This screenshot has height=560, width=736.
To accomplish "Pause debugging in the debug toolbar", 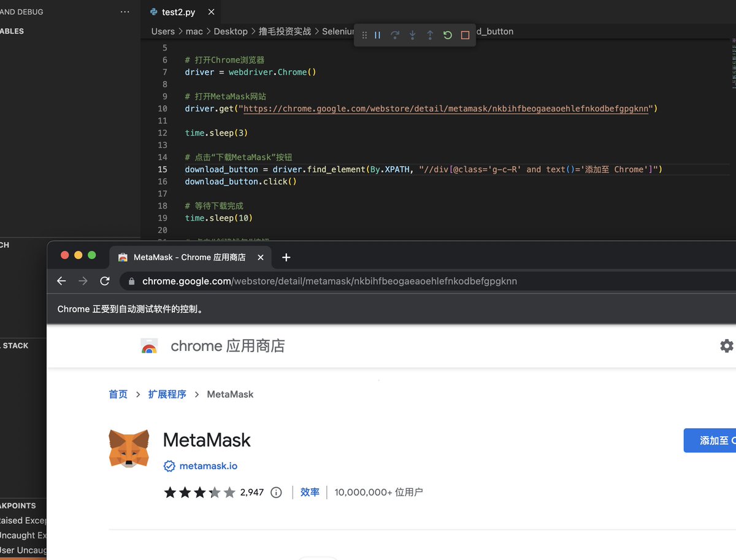I will click(377, 36).
